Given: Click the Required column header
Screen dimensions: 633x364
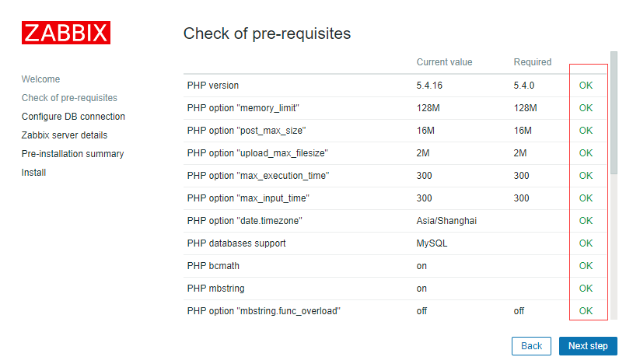Looking at the screenshot, I should coord(532,62).
